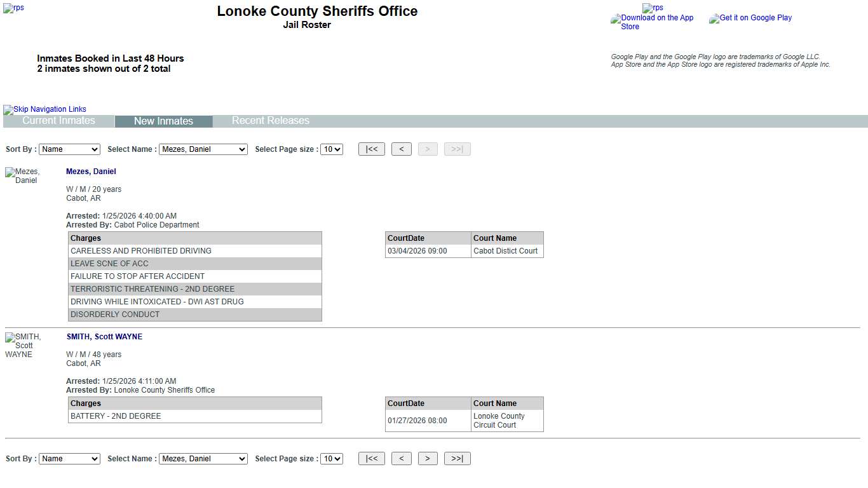
Task: Open the bottom Select Name dropdown
Action: coord(203,459)
